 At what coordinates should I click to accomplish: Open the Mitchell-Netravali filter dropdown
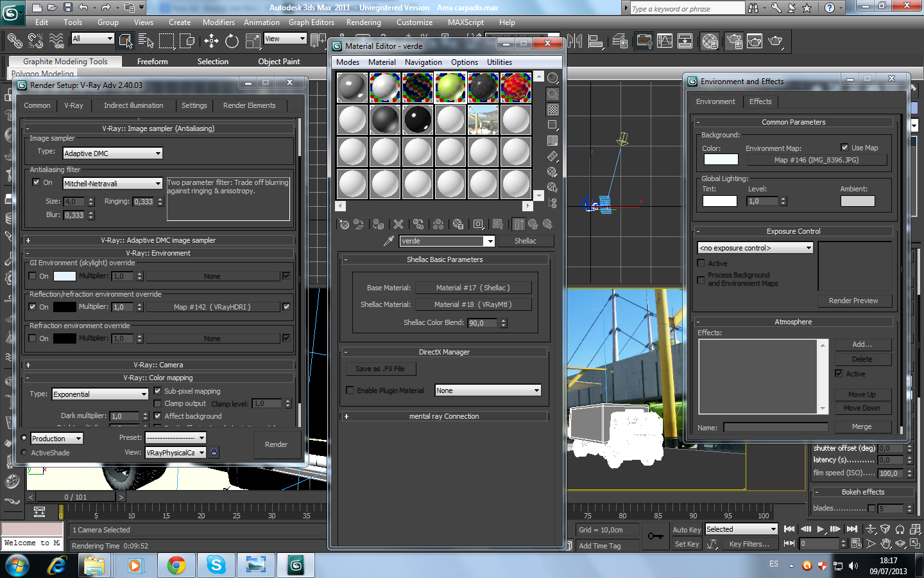tap(113, 184)
